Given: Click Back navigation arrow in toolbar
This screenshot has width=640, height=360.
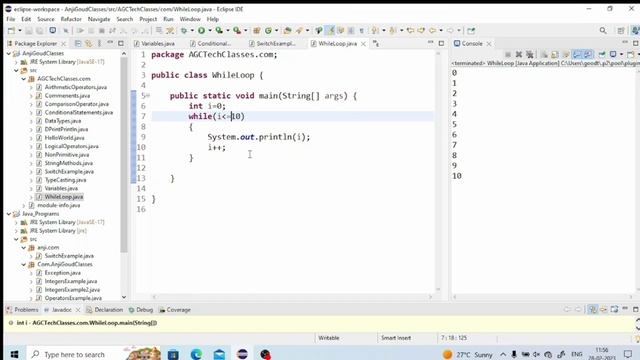Looking at the screenshot, I should pos(432,31).
